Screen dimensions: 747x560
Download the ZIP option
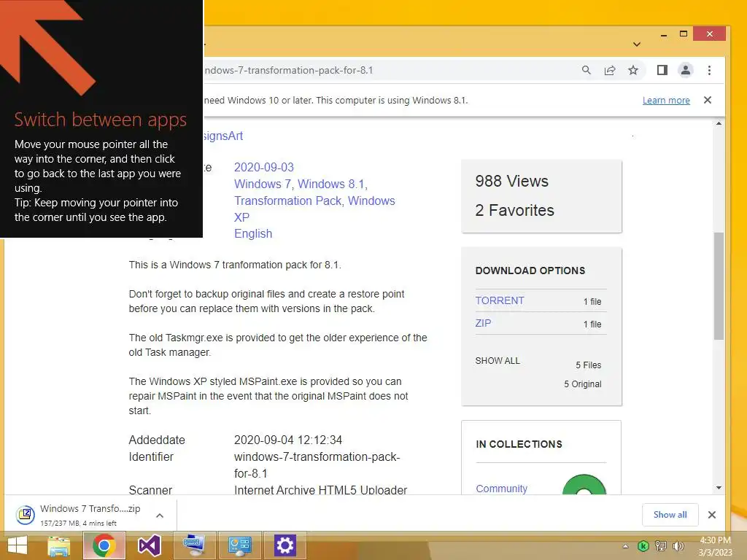click(483, 323)
